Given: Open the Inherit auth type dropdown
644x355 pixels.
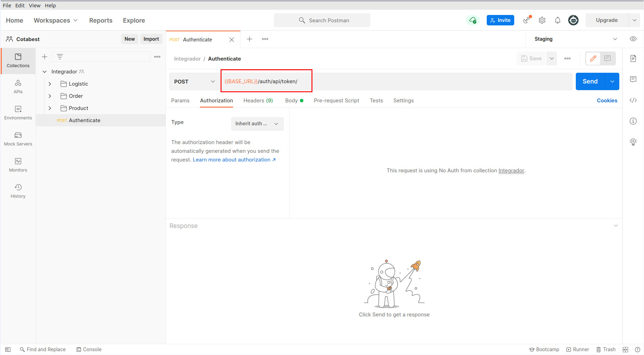Looking at the screenshot, I should click(x=257, y=124).
